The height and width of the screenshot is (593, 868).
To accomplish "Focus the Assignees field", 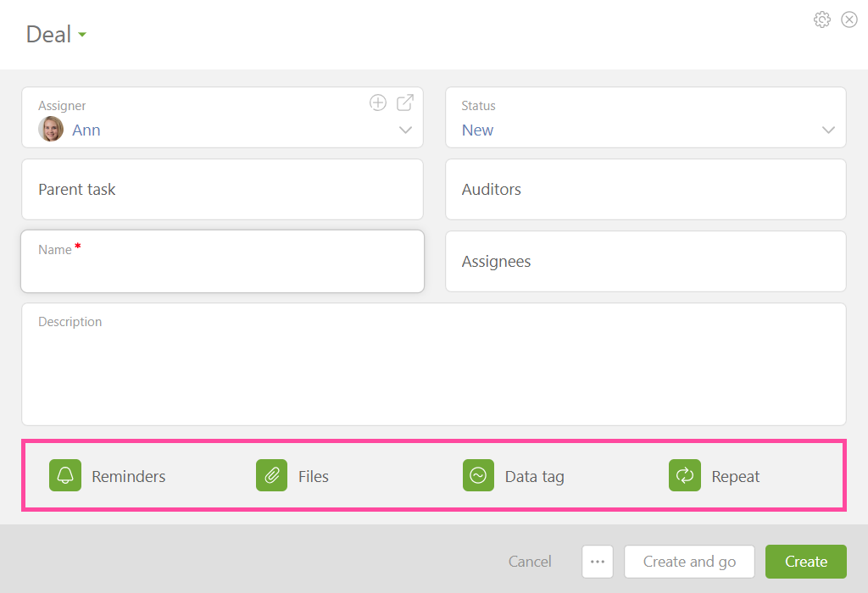I will click(x=646, y=261).
